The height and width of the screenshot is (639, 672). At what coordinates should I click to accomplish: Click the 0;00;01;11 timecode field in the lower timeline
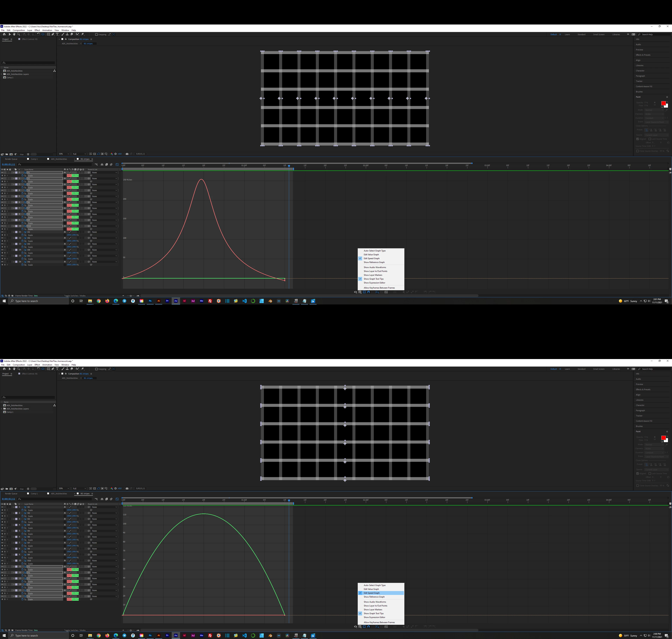[x=9, y=499]
